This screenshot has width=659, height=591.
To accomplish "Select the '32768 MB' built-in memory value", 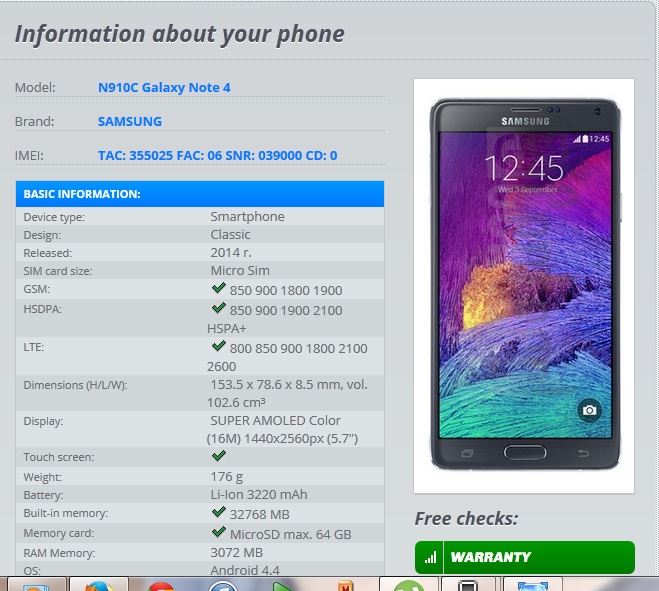I will (x=259, y=514).
